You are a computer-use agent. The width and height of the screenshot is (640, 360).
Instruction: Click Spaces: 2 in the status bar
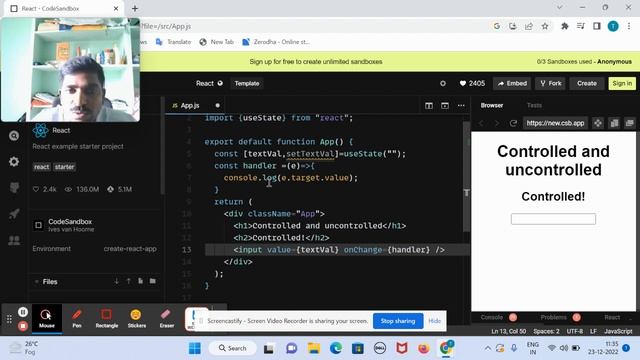click(546, 331)
